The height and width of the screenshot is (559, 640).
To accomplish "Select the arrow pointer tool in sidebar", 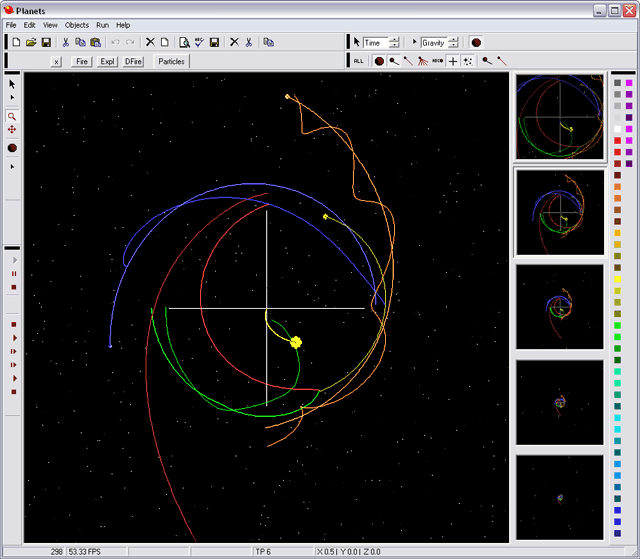I will 12,84.
